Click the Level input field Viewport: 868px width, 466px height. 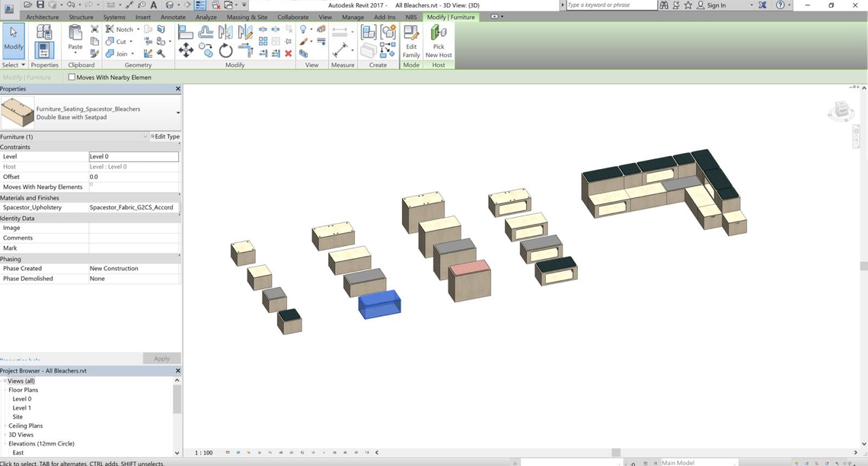133,157
